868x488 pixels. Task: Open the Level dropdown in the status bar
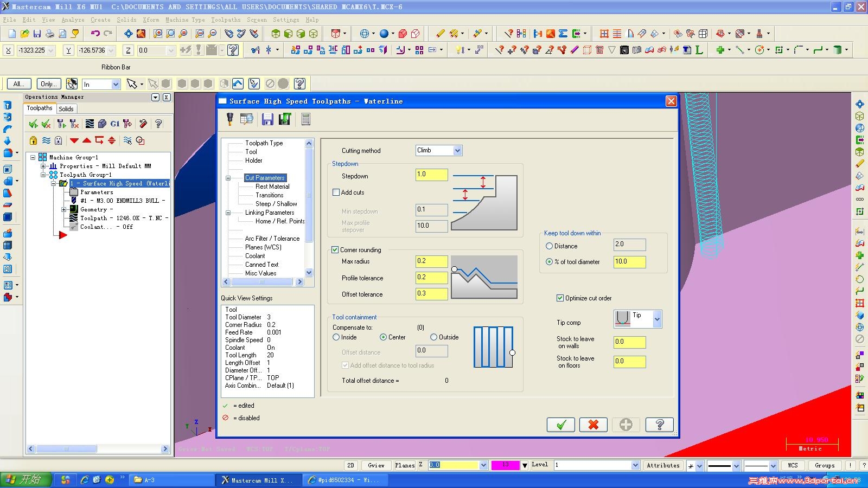coord(635,465)
